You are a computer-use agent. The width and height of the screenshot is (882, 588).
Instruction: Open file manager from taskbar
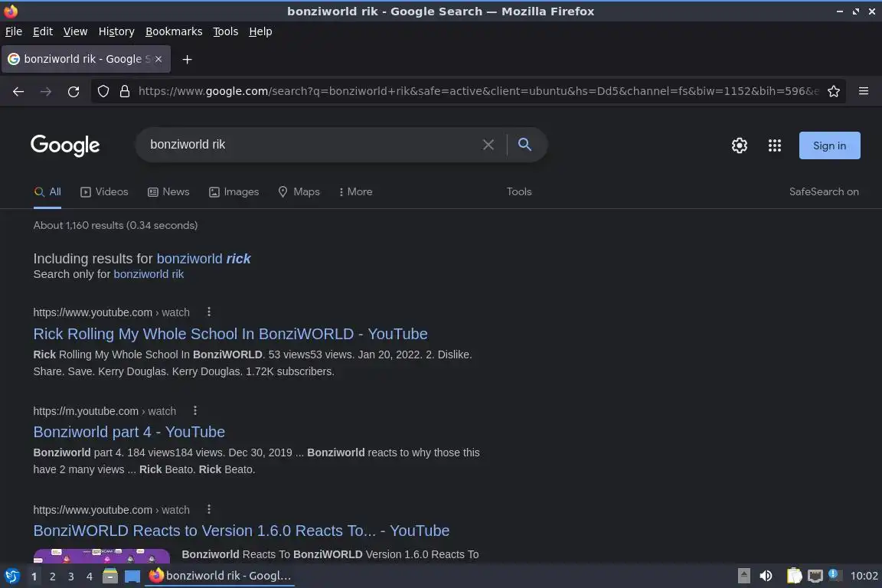[x=110, y=577]
